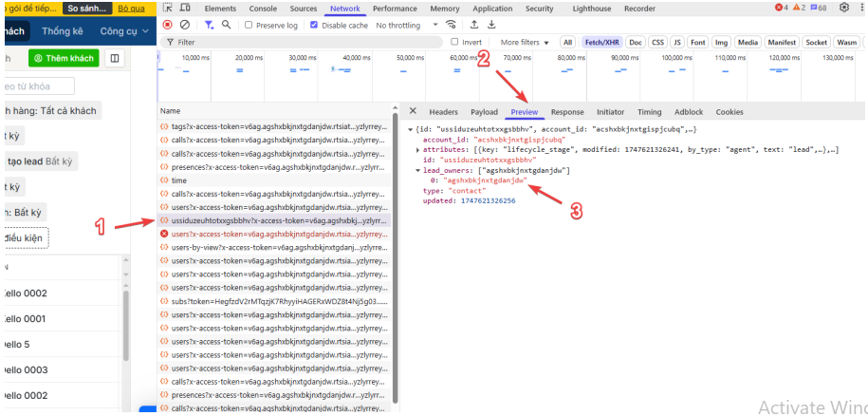Show the 68 issues indicator
868x416 pixels.
(x=818, y=8)
